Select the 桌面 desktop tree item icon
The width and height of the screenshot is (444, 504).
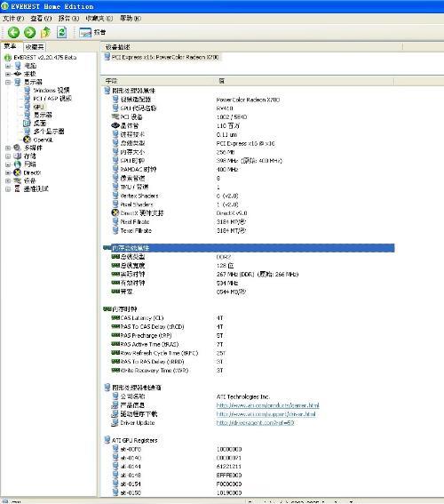pyautogui.click(x=27, y=123)
